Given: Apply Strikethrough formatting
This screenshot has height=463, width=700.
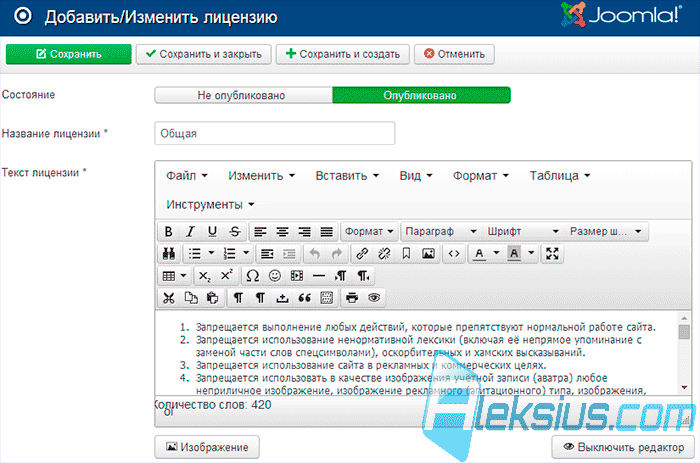Looking at the screenshot, I should click(x=235, y=231).
